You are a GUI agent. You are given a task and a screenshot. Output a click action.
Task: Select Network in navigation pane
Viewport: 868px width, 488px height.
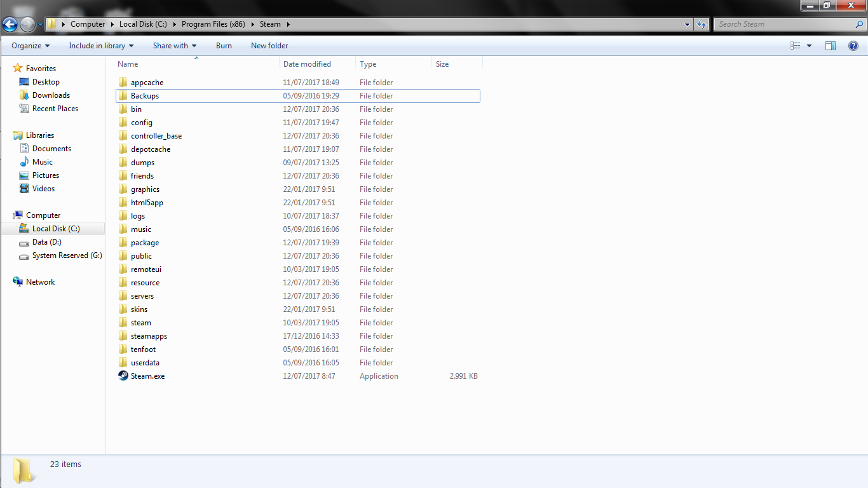tap(40, 282)
